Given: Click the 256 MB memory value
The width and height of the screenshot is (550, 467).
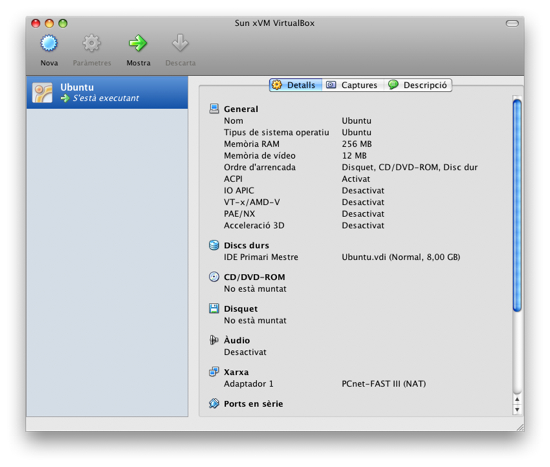Looking at the screenshot, I should (x=357, y=144).
